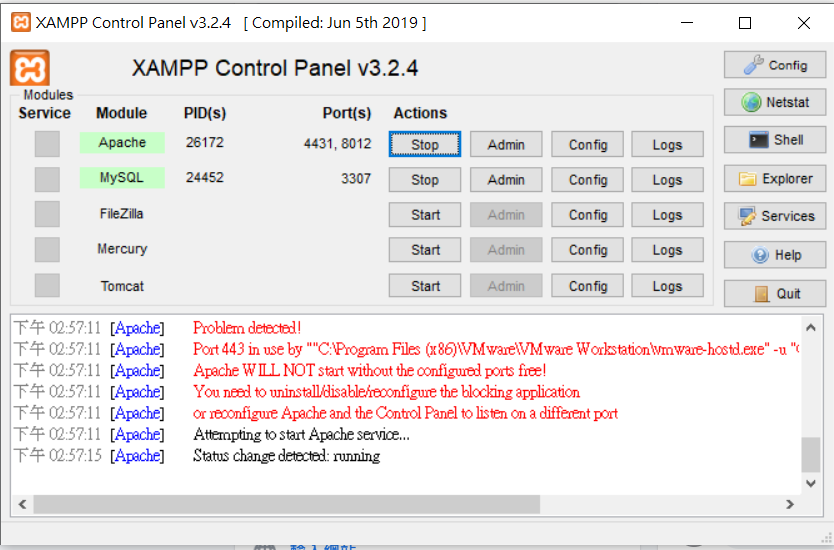This screenshot has height=550, width=834.
Task: Open FileZilla Config menu
Action: click(x=588, y=215)
